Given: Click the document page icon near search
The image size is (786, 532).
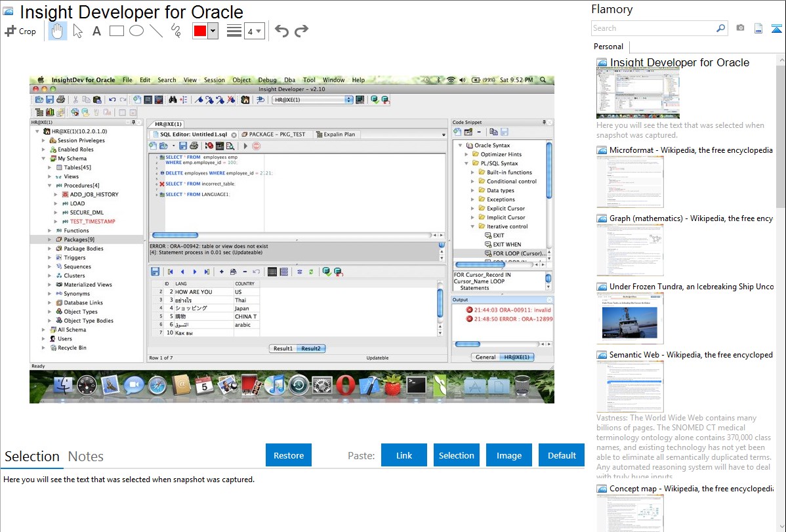Looking at the screenshot, I should coord(758,28).
